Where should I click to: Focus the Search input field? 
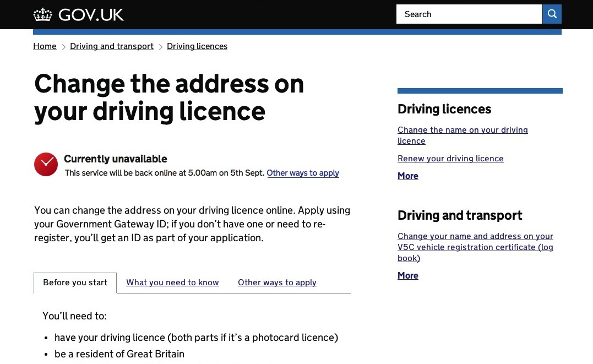[x=469, y=14]
